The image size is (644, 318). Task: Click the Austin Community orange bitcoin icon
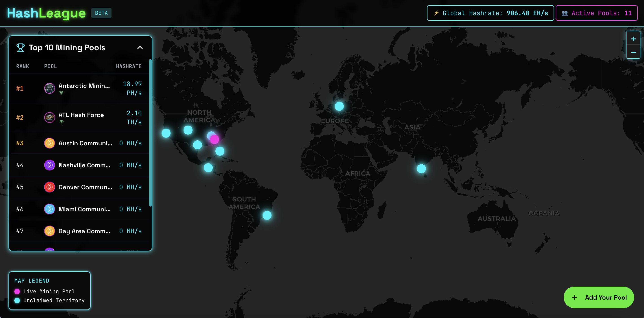pos(50,143)
